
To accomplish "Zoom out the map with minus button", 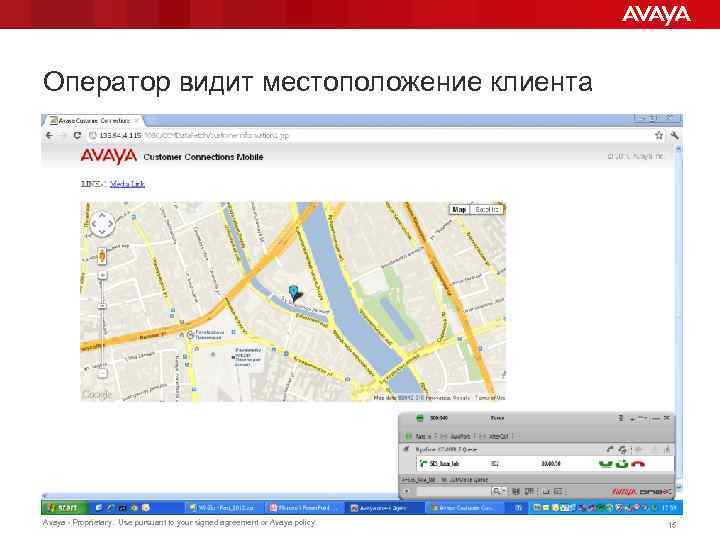I will 102,373.
